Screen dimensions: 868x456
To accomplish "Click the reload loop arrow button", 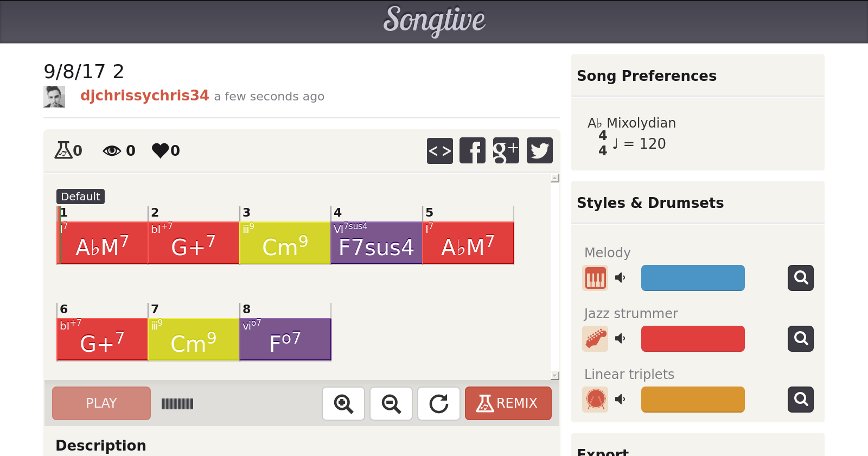I will [x=439, y=403].
